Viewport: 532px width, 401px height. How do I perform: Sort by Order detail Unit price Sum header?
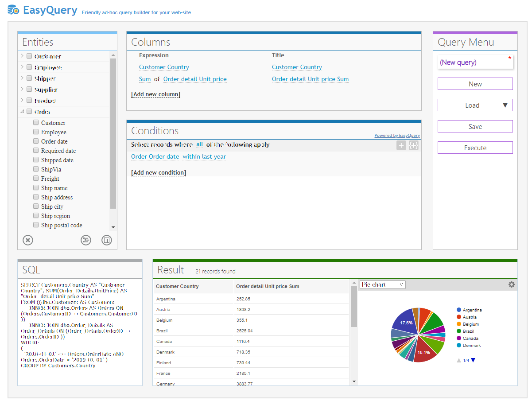coord(291,286)
